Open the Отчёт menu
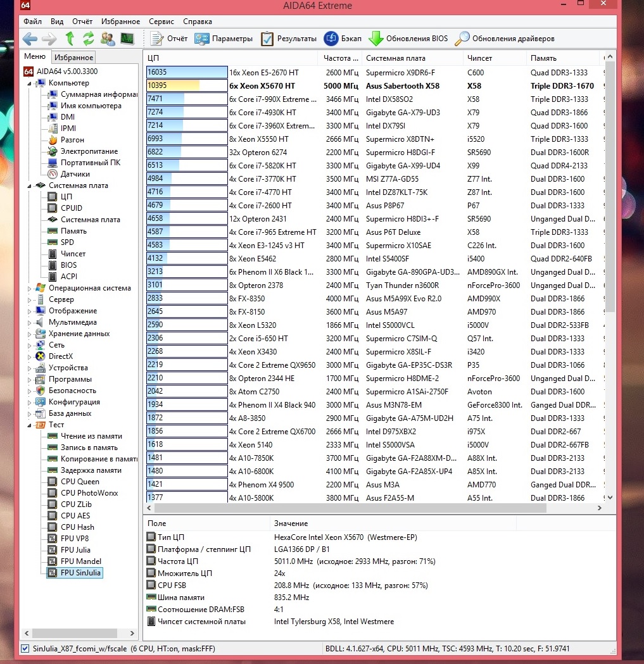The width and height of the screenshot is (644, 664). click(82, 21)
